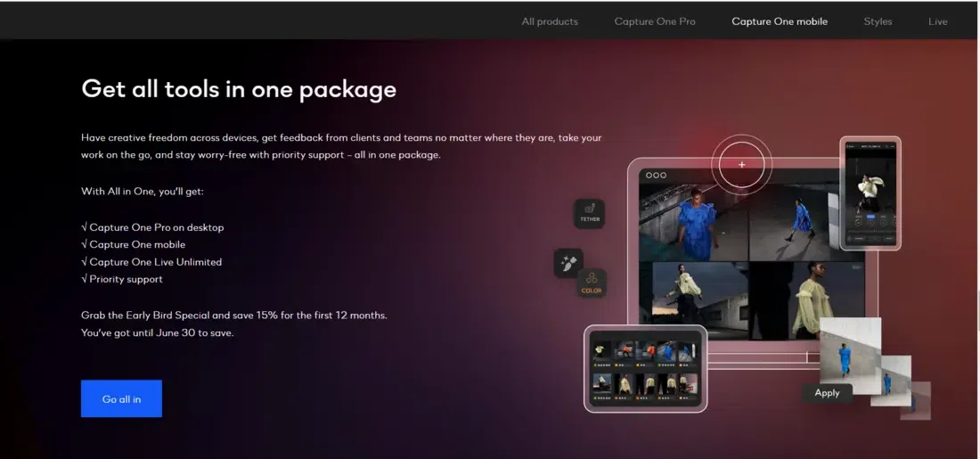
Task: Select Capture One mobile navigation item
Action: click(x=780, y=21)
